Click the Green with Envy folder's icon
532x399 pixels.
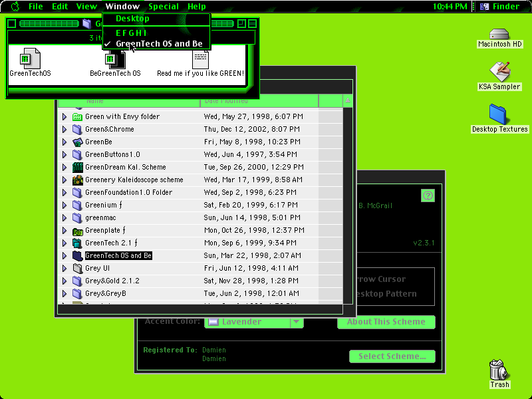(x=77, y=117)
